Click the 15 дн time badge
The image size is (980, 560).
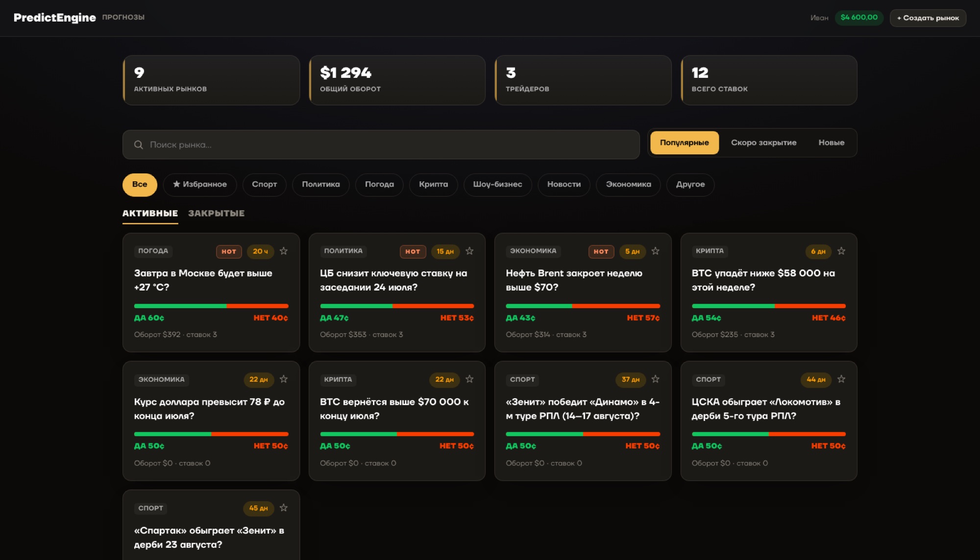[445, 252]
